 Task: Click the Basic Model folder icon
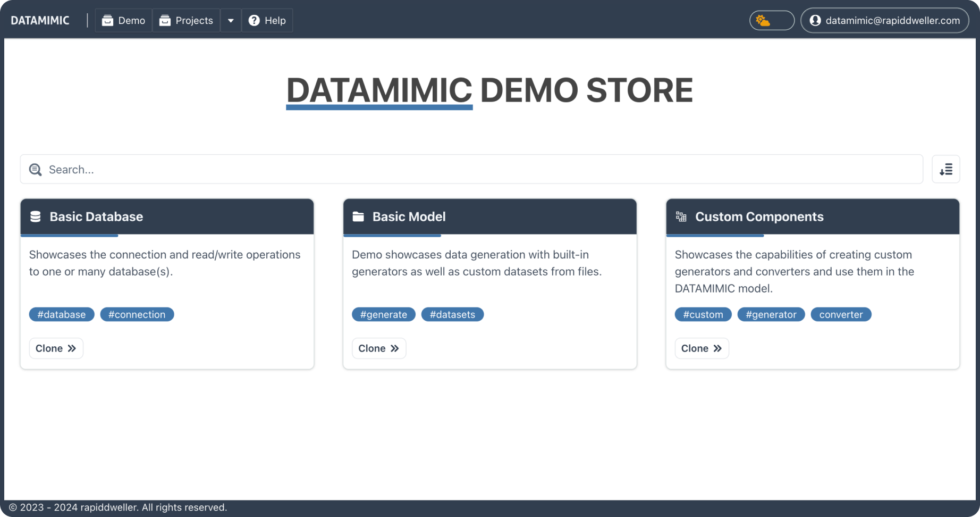coord(358,216)
